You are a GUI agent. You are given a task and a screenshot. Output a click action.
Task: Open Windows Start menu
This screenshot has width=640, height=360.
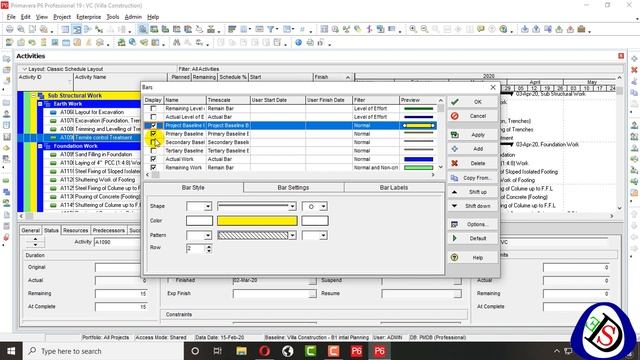click(11, 351)
